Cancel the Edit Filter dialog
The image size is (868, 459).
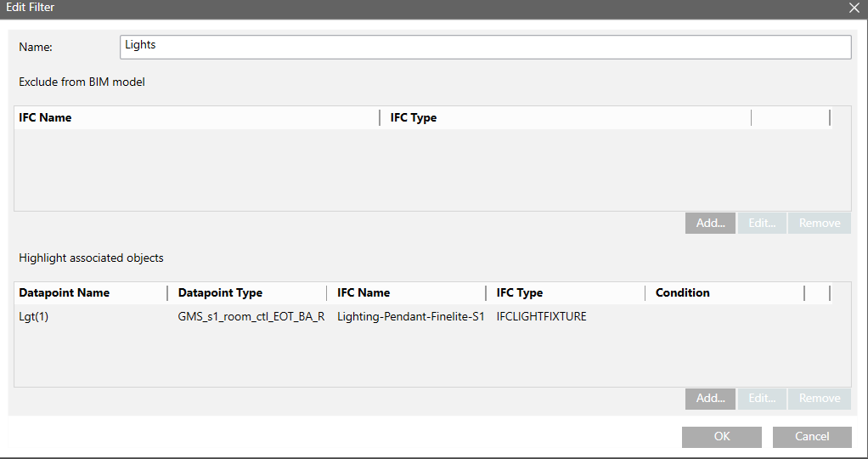812,437
